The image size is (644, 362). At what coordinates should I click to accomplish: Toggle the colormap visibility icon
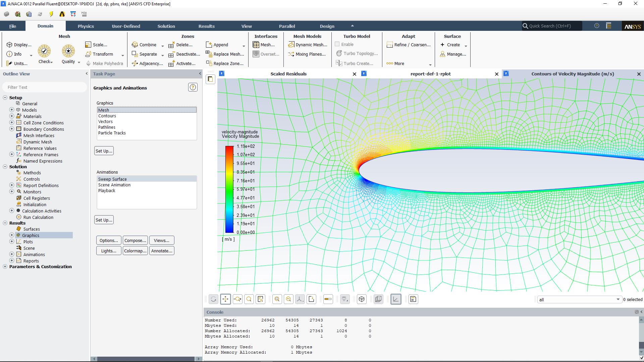(328, 299)
